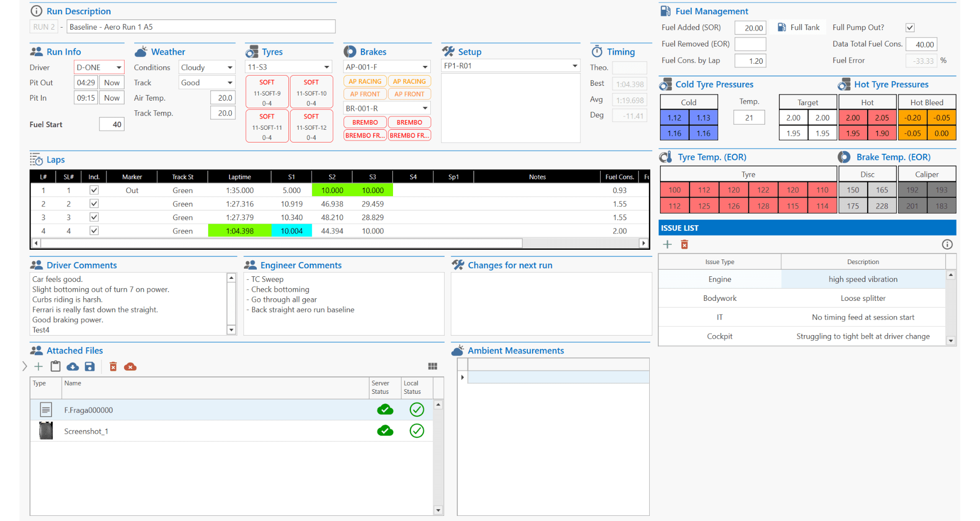This screenshot has width=980, height=521.
Task: Click the red trash icon in Attached Files
Action: click(x=113, y=366)
